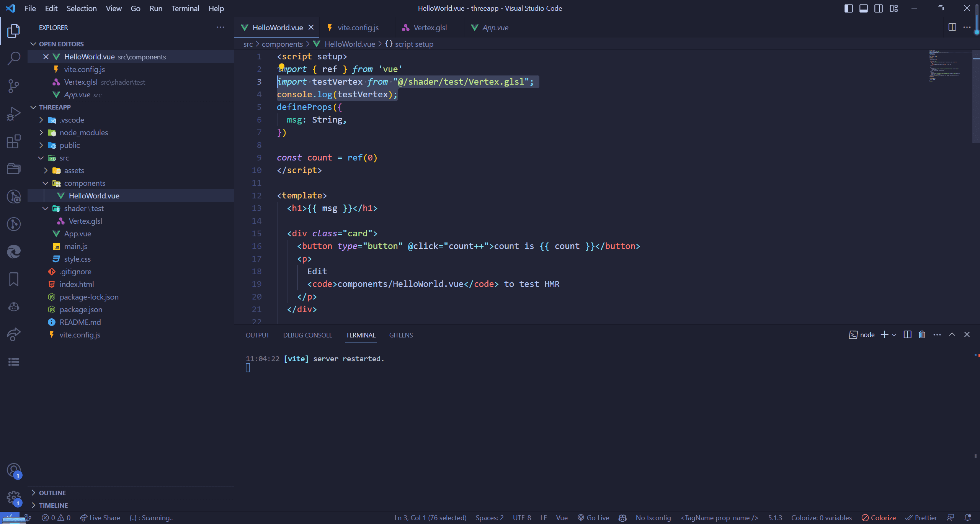The image size is (980, 524).
Task: Open the Extensions view
Action: pos(14,141)
